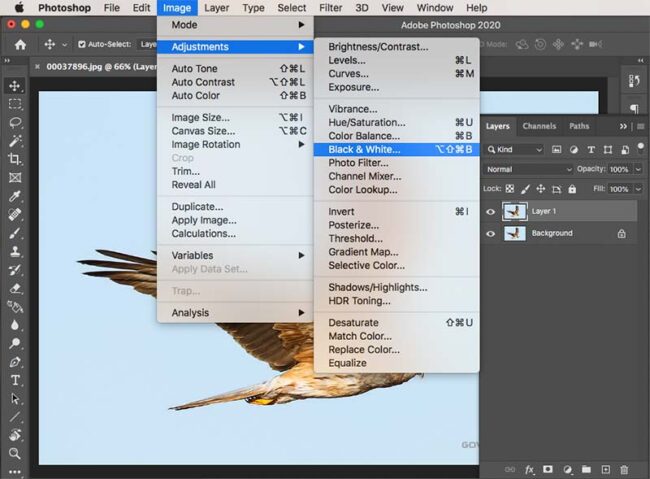The width and height of the screenshot is (650, 479).
Task: Select the Background layer thumbnail
Action: pos(514,233)
